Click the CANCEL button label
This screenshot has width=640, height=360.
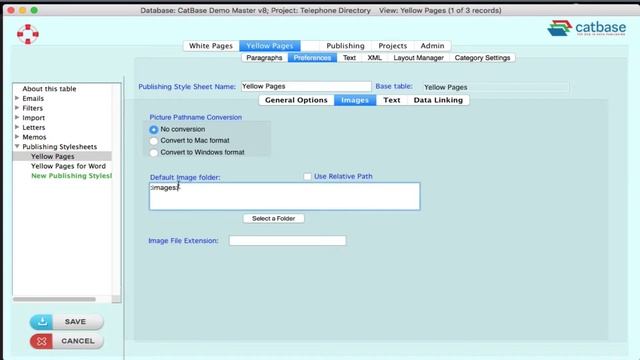coord(78,341)
